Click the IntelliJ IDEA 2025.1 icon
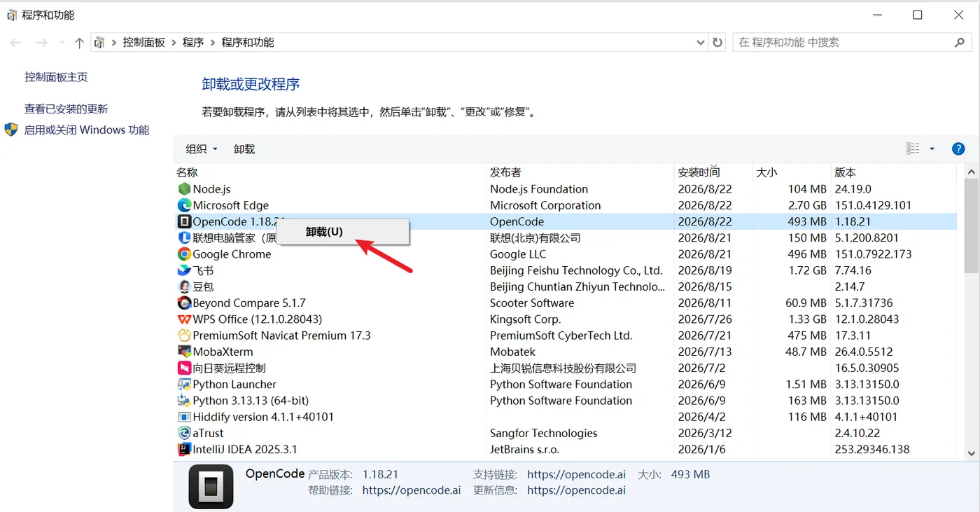 pyautogui.click(x=184, y=449)
